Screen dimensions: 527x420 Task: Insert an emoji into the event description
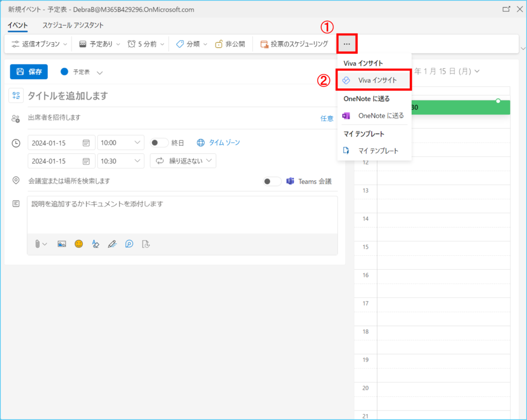[x=78, y=243]
